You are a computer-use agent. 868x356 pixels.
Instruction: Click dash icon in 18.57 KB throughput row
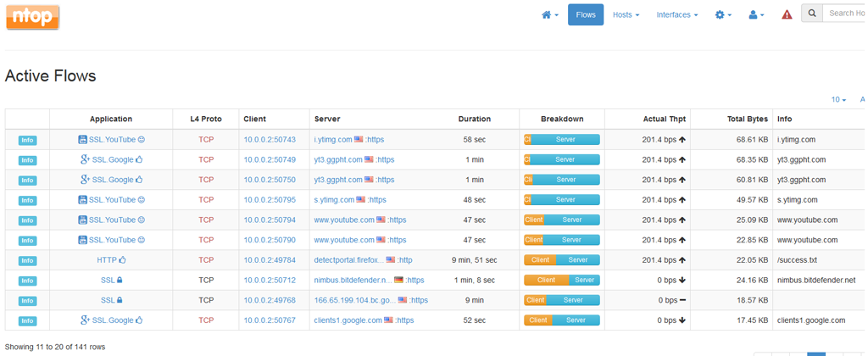click(682, 300)
